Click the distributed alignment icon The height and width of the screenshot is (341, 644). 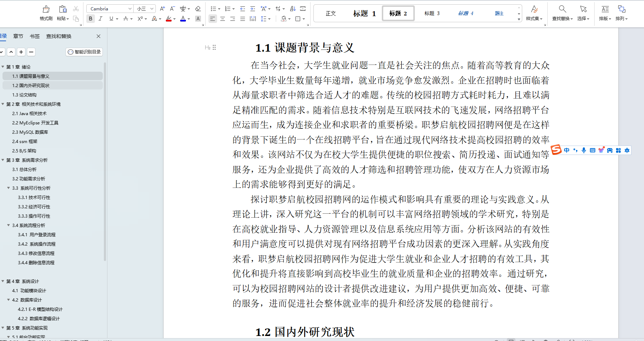(253, 19)
